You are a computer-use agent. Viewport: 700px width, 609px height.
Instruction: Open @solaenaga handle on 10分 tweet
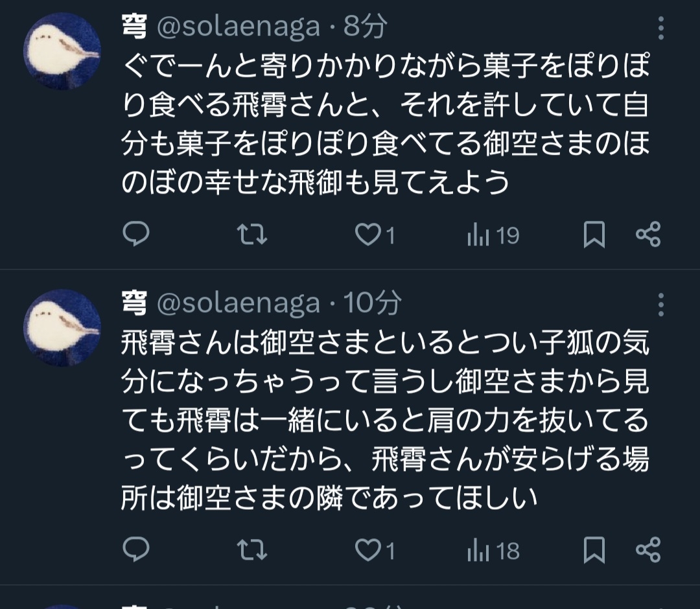point(239,303)
